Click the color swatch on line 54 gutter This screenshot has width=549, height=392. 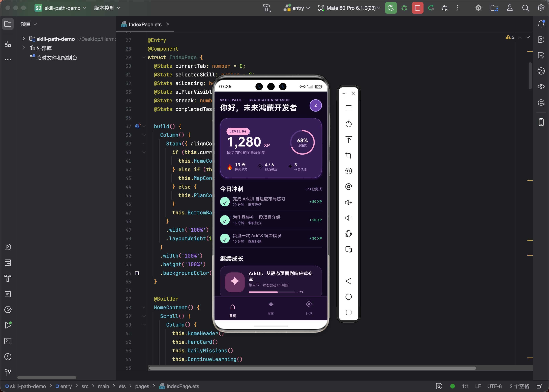137,273
